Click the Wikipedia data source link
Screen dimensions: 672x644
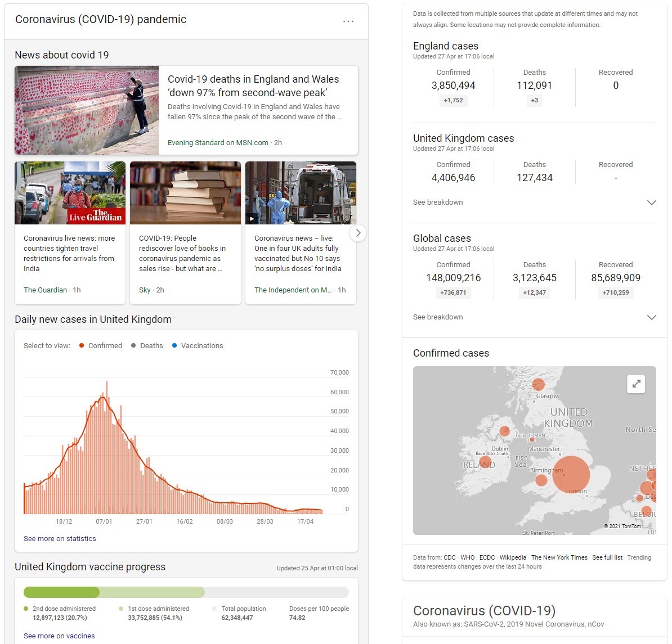(x=513, y=558)
